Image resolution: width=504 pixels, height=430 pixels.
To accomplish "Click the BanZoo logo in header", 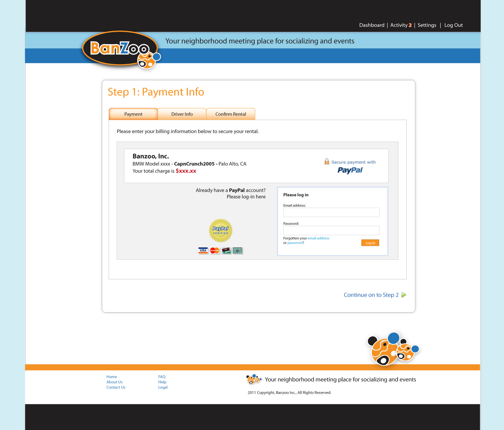I will click(x=121, y=50).
